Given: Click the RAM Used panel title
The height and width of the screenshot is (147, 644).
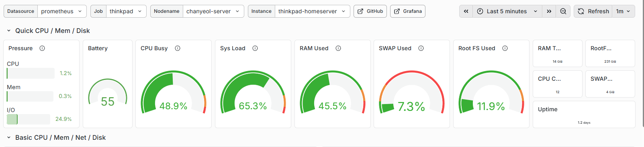Looking at the screenshot, I should (314, 48).
